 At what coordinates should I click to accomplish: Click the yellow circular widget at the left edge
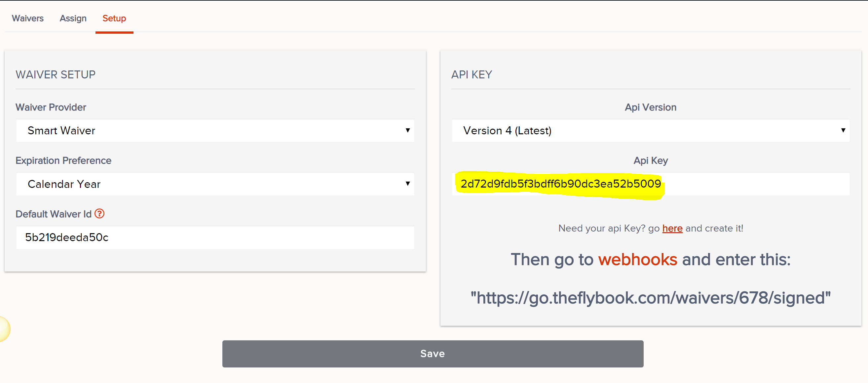[x=3, y=329]
